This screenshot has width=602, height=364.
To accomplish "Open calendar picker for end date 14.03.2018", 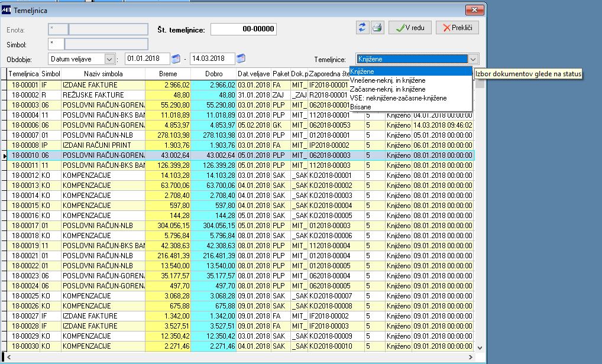I will pos(241,58).
